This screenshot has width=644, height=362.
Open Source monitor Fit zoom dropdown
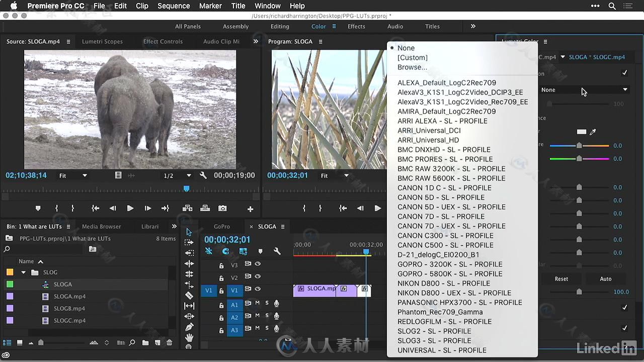[x=73, y=175]
